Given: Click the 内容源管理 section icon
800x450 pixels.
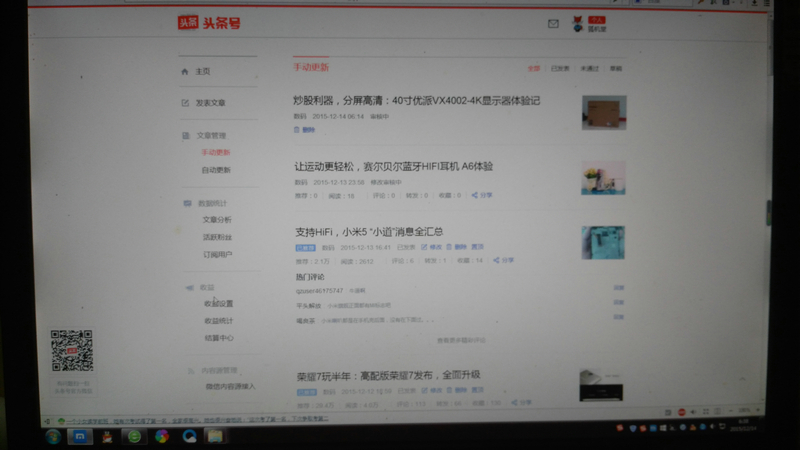Looking at the screenshot, I should [191, 370].
